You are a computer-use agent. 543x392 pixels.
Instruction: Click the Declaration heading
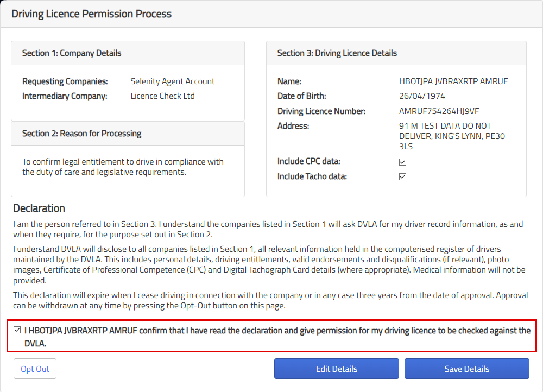[x=39, y=208]
